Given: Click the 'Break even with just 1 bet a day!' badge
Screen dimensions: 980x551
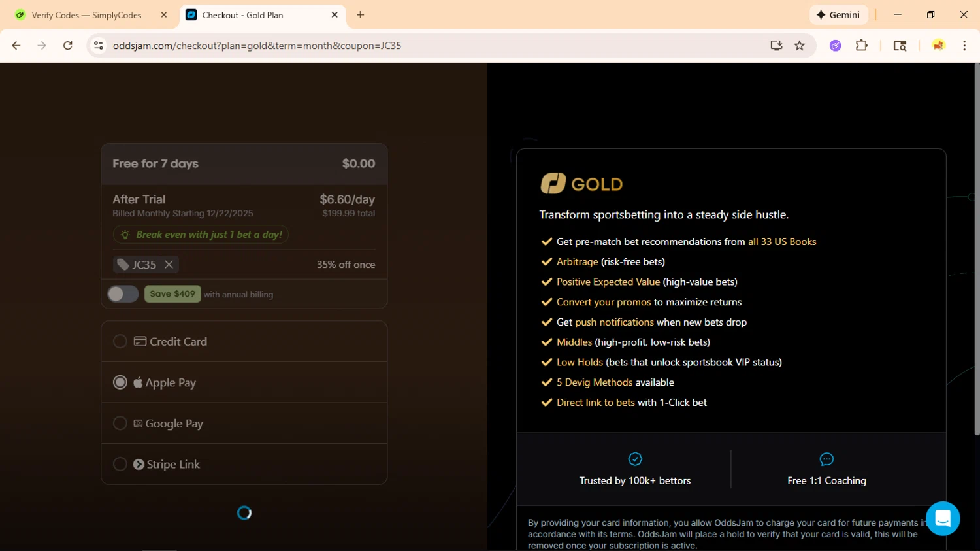Looking at the screenshot, I should point(201,235).
